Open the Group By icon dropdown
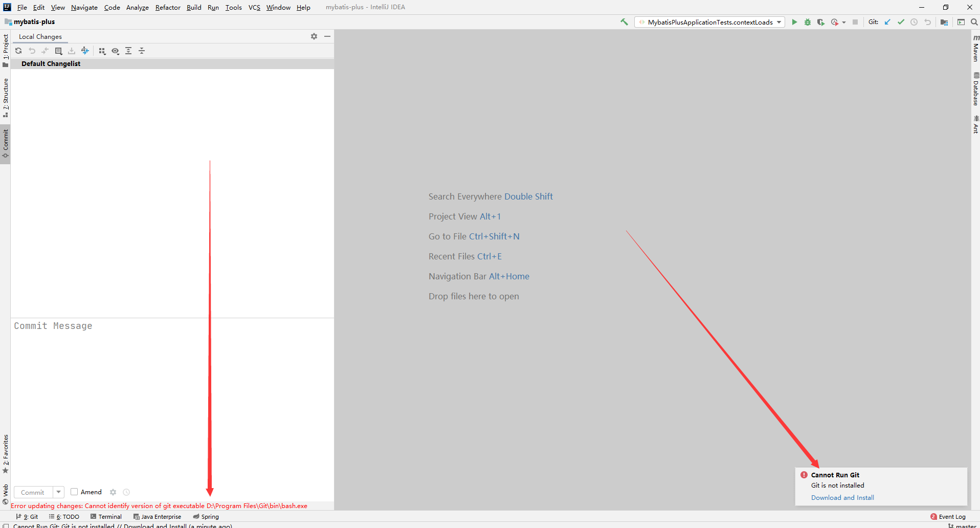Image resolution: width=980 pixels, height=528 pixels. point(102,51)
